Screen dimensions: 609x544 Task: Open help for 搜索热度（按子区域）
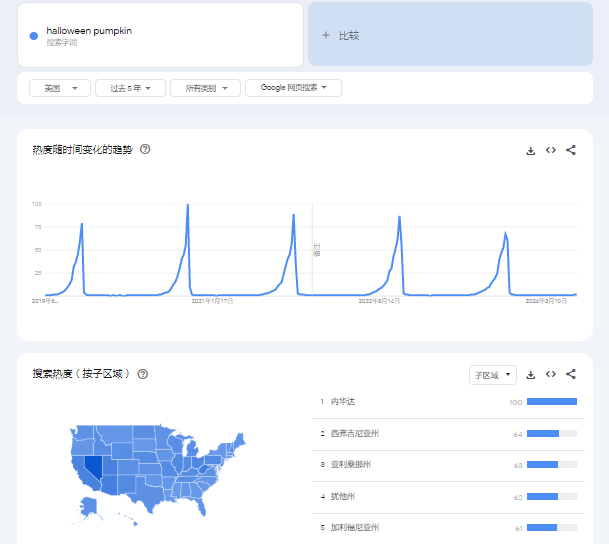[143, 374]
